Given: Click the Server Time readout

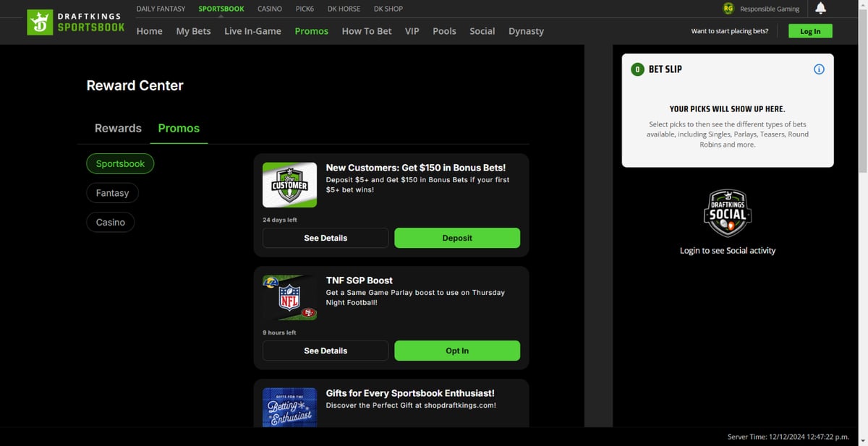Looking at the screenshot, I should click(x=788, y=437).
